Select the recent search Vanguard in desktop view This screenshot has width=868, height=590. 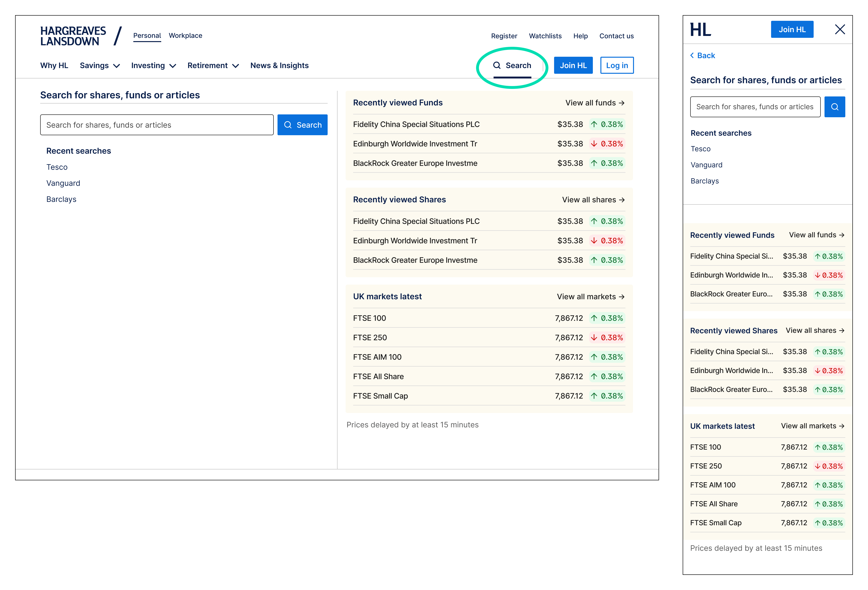coord(63,183)
